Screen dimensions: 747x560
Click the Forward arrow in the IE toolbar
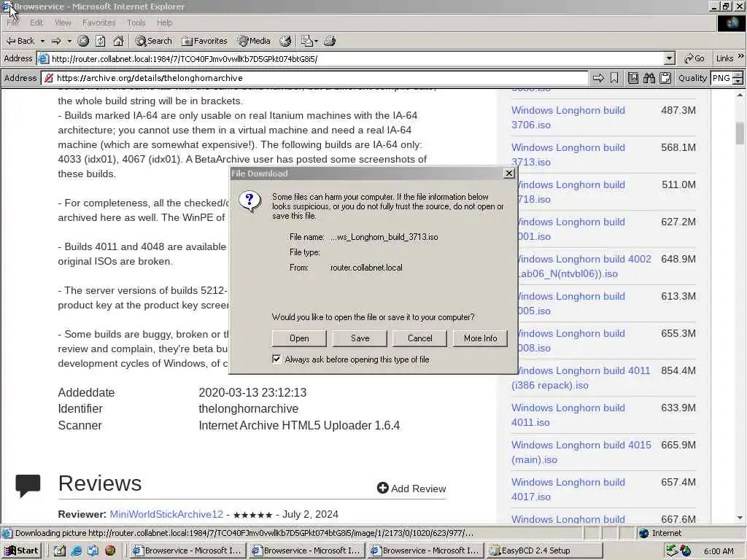56,41
